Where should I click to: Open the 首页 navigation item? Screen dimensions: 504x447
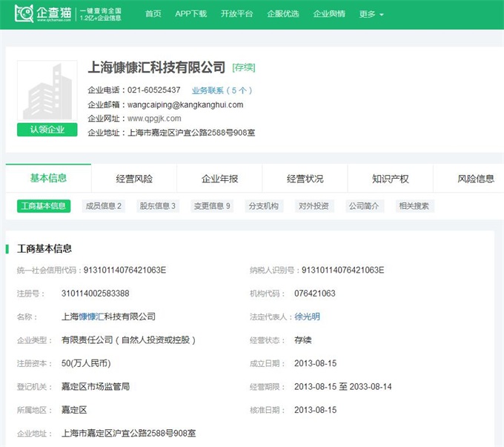[x=153, y=14]
